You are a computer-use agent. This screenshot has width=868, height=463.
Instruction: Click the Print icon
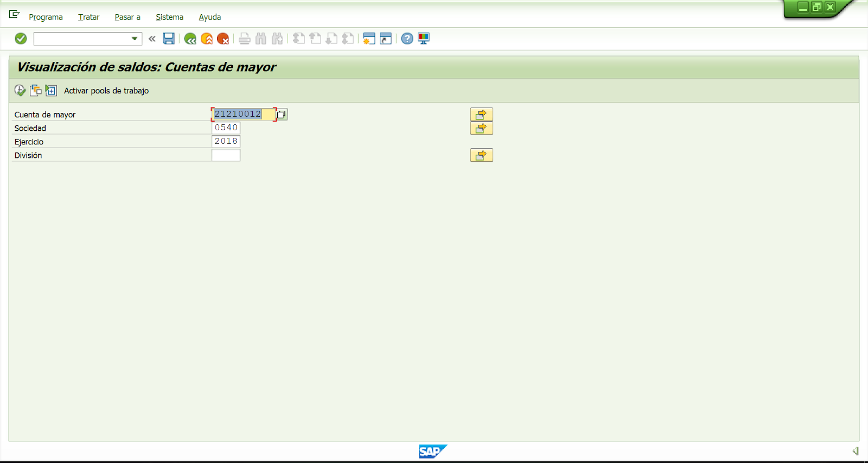coord(245,39)
